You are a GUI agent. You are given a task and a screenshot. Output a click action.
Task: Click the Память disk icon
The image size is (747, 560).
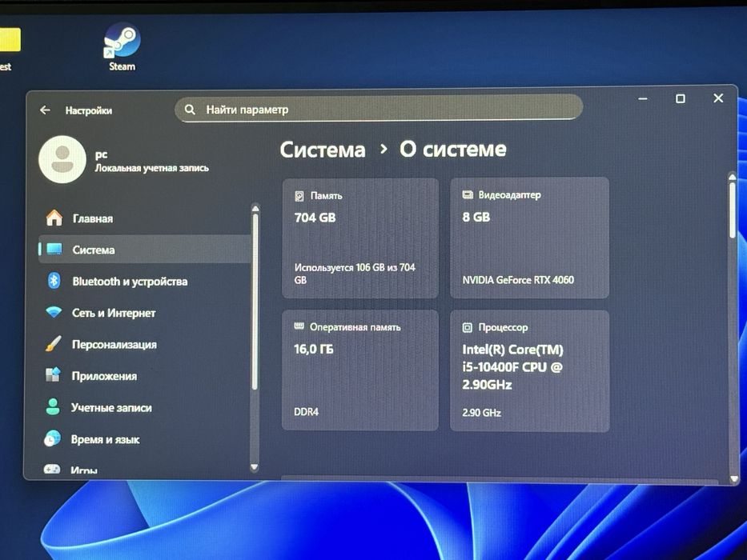click(x=299, y=196)
